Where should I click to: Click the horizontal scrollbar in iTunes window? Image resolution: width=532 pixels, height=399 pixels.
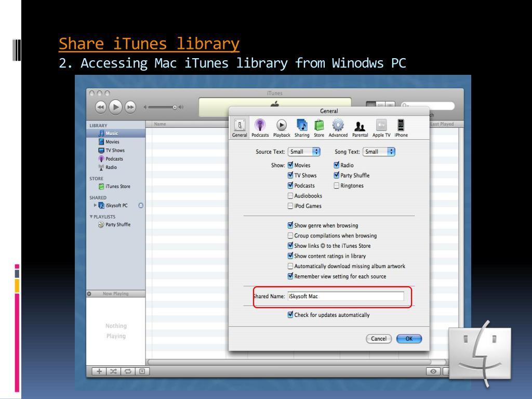[289, 362]
